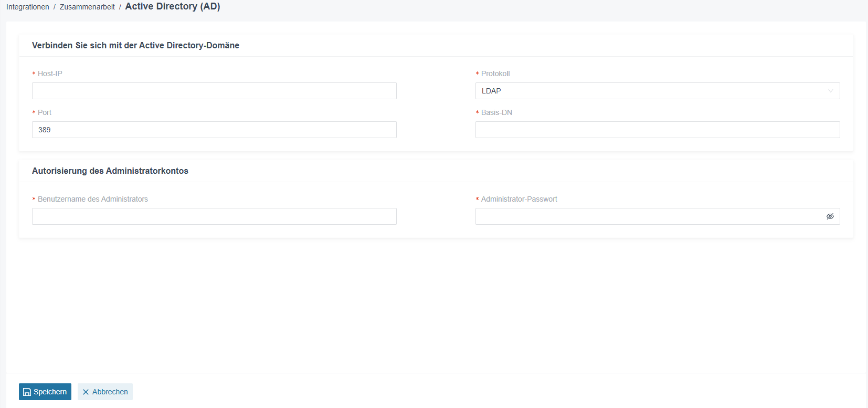Click the Benutzername des Administrators label

pyautogui.click(x=93, y=199)
